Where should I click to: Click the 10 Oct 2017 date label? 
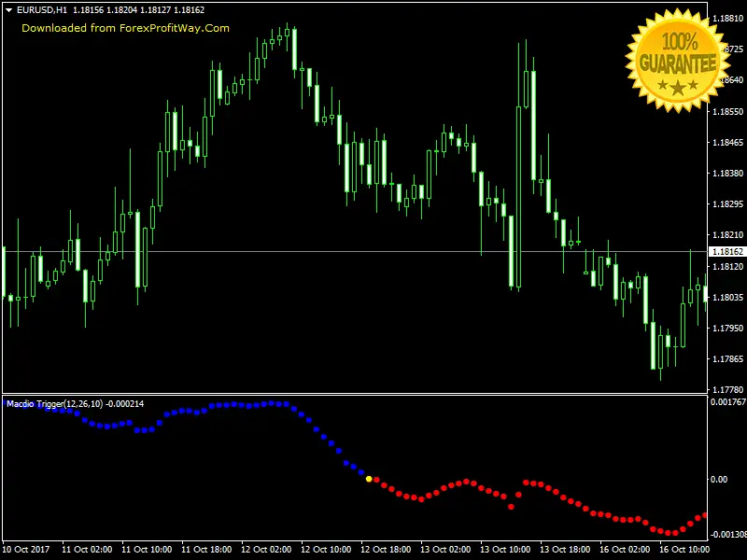pyautogui.click(x=26, y=550)
